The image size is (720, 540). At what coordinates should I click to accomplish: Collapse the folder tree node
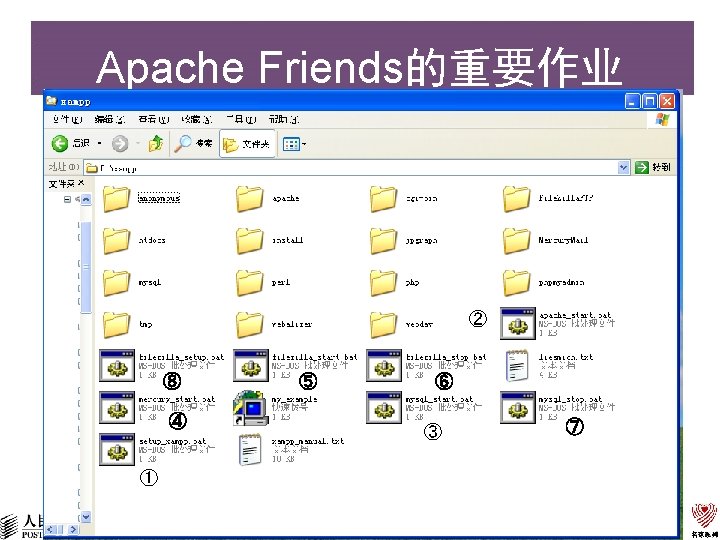tap(67, 199)
